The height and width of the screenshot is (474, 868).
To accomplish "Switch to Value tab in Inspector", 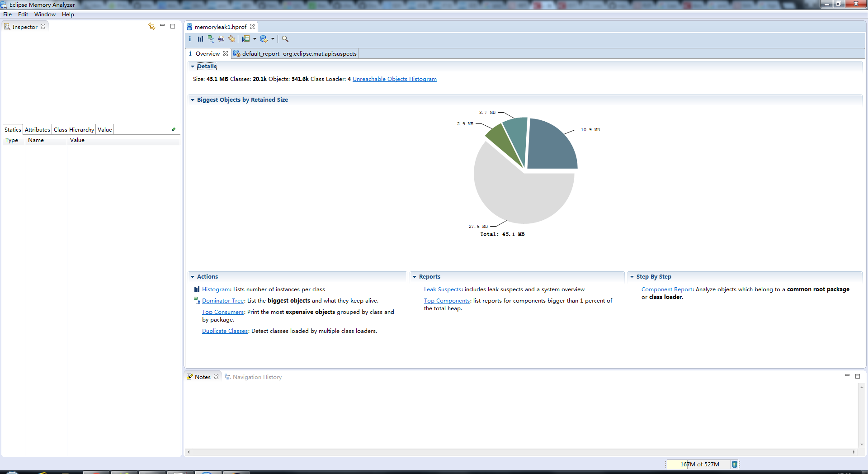I will [105, 129].
